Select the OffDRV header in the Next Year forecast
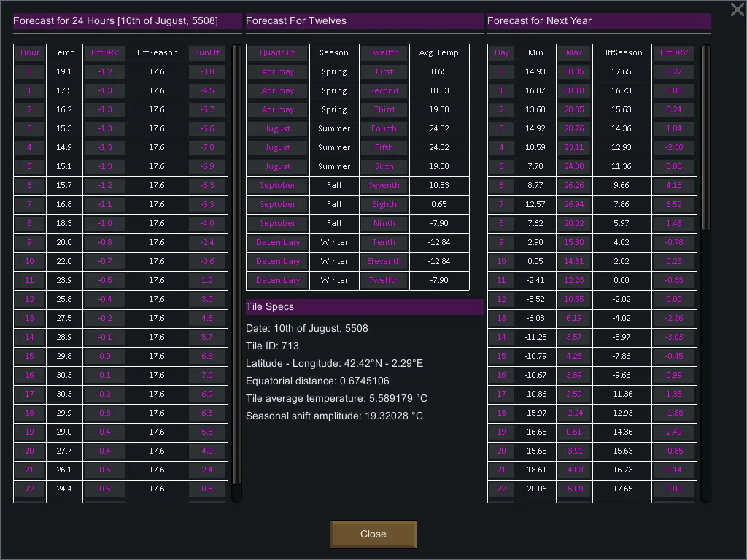 tap(674, 52)
